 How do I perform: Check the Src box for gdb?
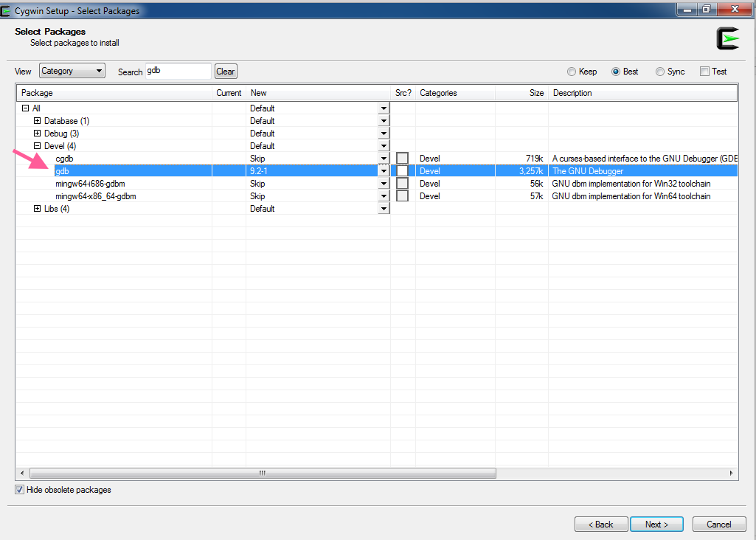(402, 170)
